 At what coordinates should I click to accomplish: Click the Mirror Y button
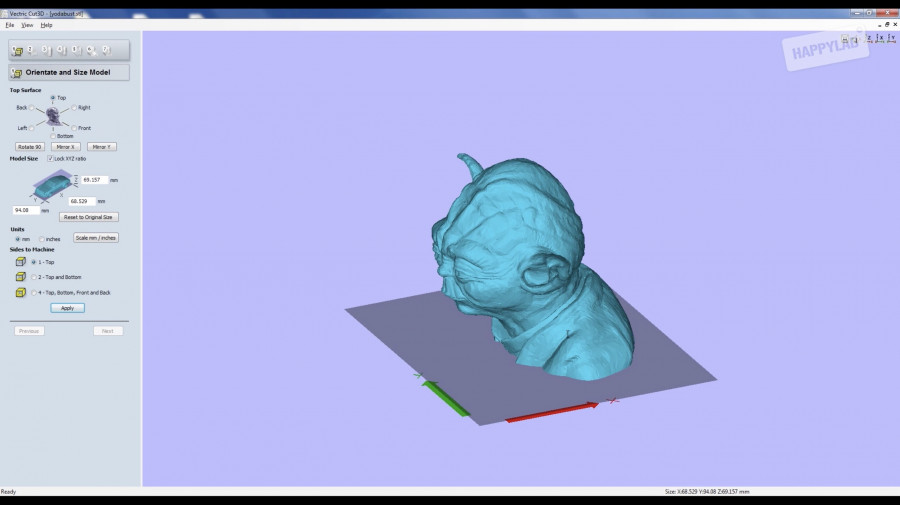[x=102, y=147]
